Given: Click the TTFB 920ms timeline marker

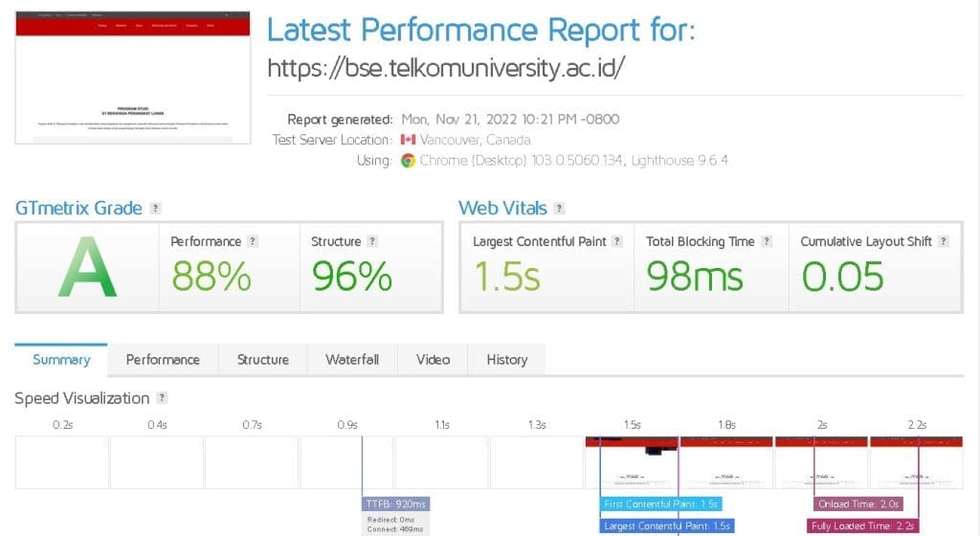Looking at the screenshot, I should [x=395, y=504].
